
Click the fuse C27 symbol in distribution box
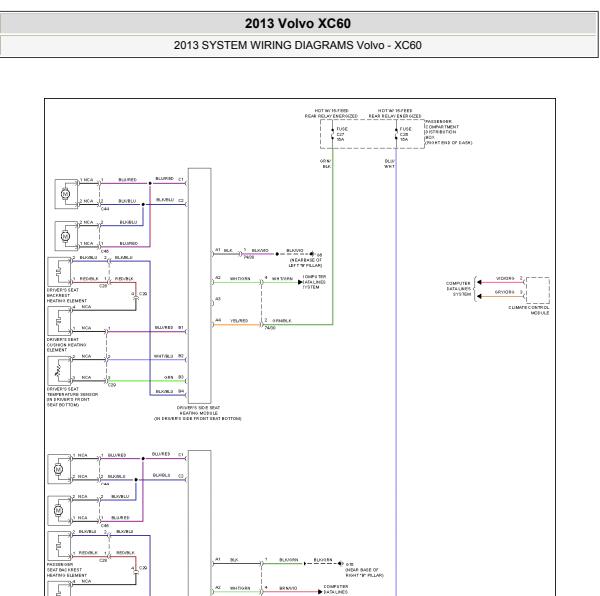pyautogui.click(x=333, y=134)
